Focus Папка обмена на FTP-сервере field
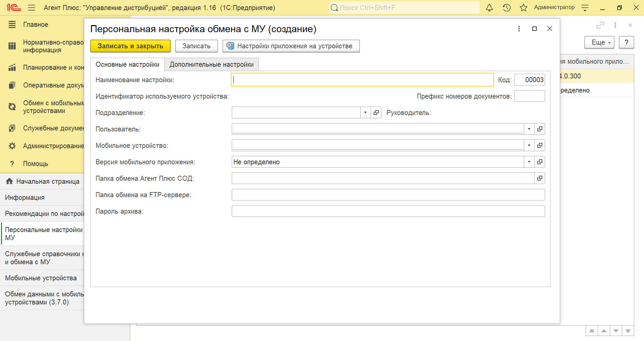 pos(388,195)
